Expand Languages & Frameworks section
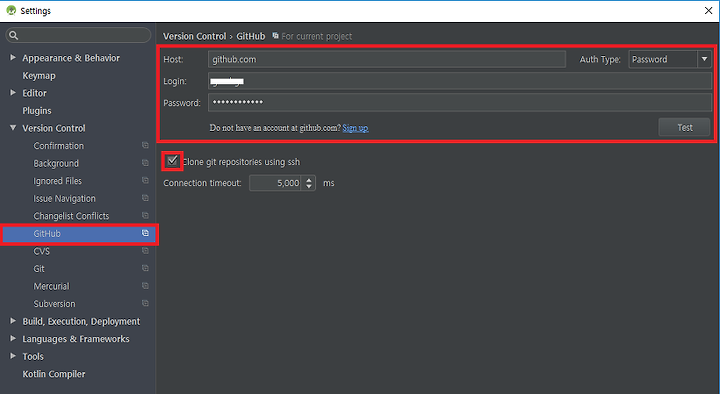The height and width of the screenshot is (394, 720). coord(13,338)
